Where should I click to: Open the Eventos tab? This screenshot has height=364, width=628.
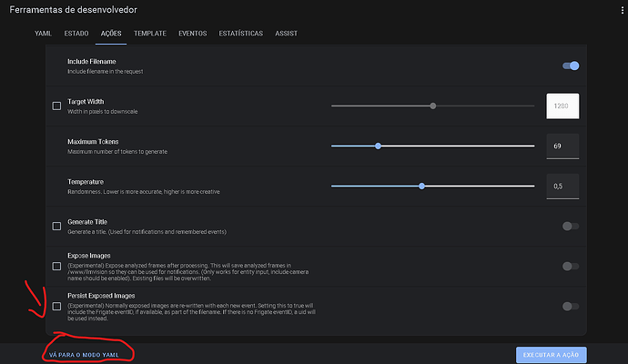click(192, 34)
